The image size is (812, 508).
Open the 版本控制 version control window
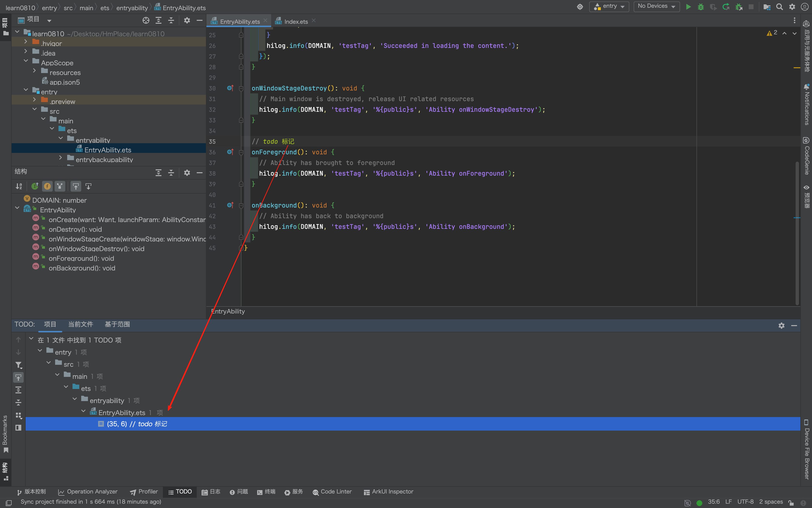31,492
